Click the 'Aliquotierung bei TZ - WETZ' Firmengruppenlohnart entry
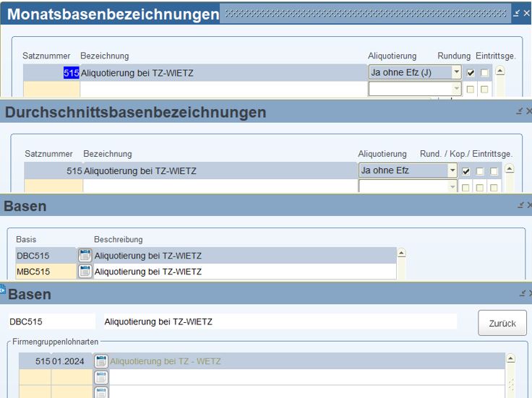Image resolution: width=532 pixels, height=398 pixels. click(166, 361)
